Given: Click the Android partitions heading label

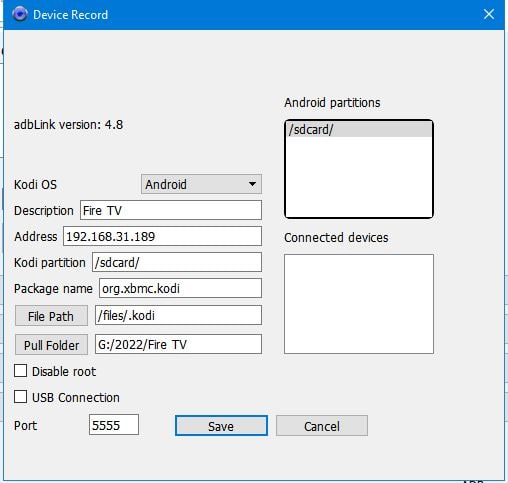Looking at the screenshot, I should click(332, 103).
